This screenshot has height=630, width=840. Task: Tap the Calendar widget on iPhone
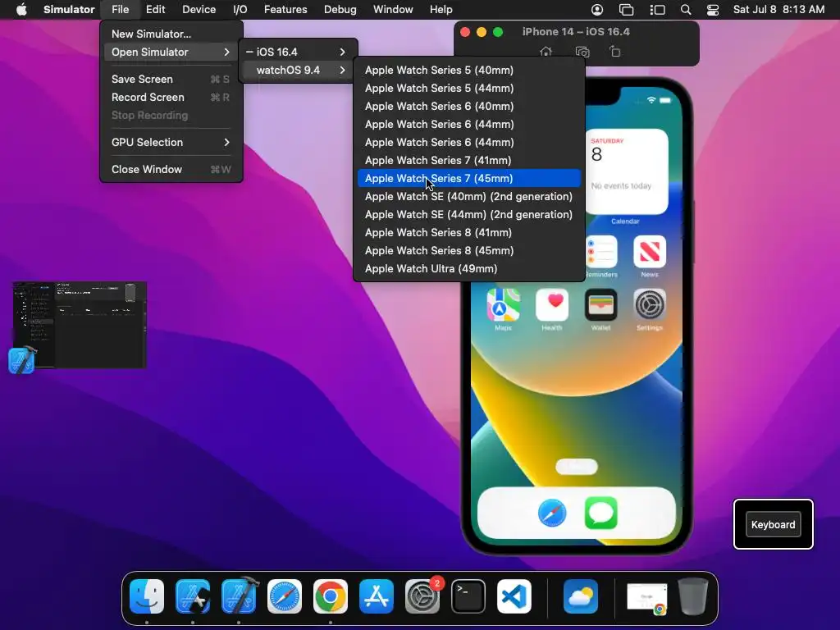627,171
